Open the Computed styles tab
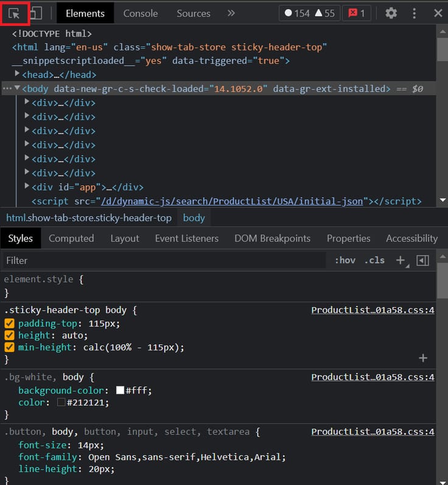 pyautogui.click(x=71, y=238)
